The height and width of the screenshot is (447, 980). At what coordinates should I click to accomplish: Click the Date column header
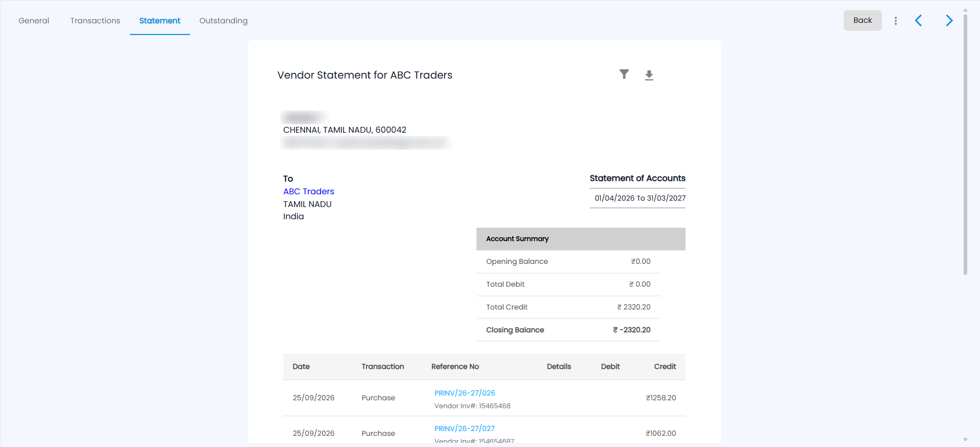tap(301, 366)
